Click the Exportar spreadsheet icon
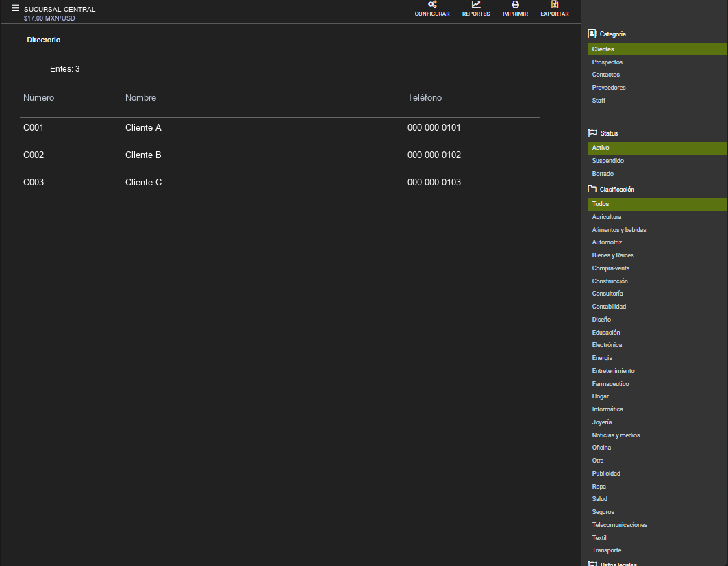Image resolution: width=728 pixels, height=566 pixels. click(555, 5)
